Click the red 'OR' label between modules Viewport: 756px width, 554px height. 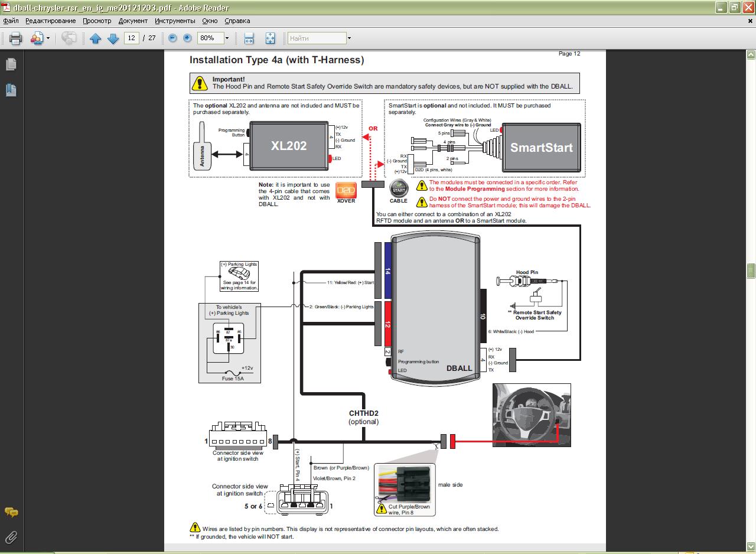click(x=373, y=128)
